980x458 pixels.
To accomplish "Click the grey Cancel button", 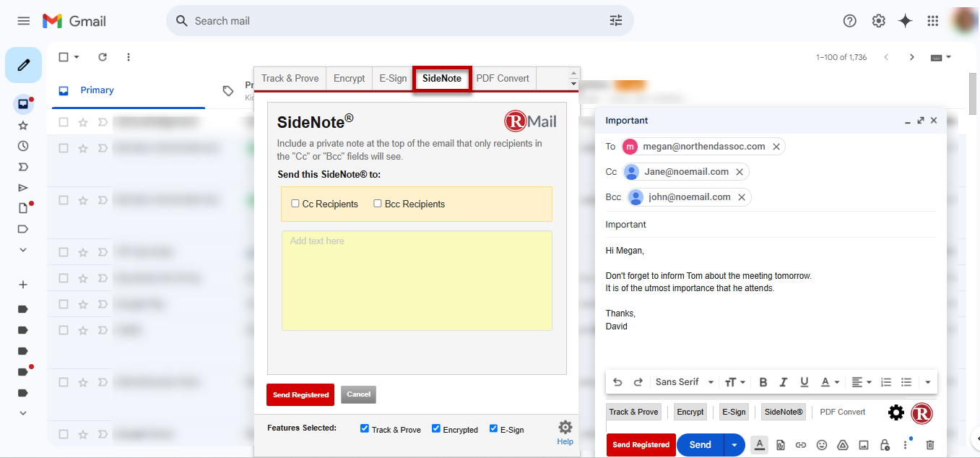I will (x=358, y=394).
